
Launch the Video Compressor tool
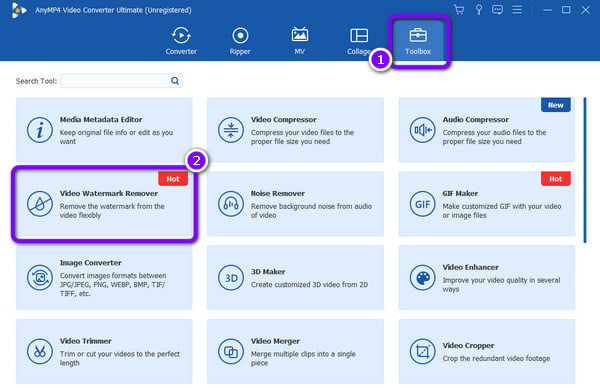pos(295,130)
